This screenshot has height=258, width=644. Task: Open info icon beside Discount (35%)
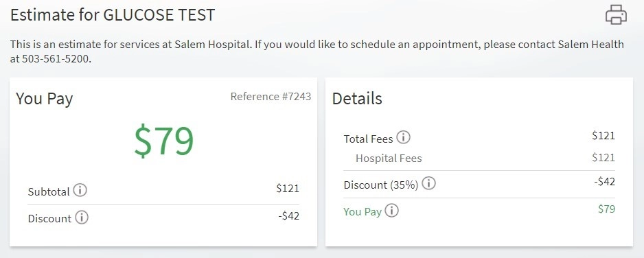(428, 183)
